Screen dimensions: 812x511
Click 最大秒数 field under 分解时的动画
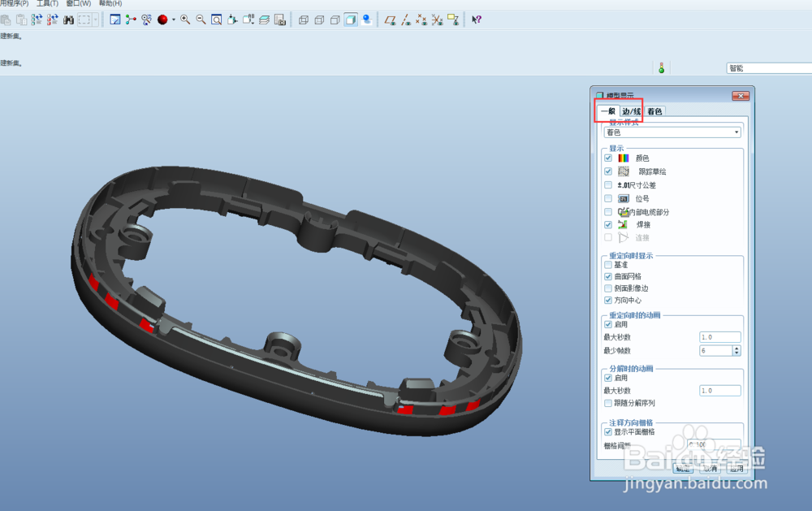pos(719,390)
